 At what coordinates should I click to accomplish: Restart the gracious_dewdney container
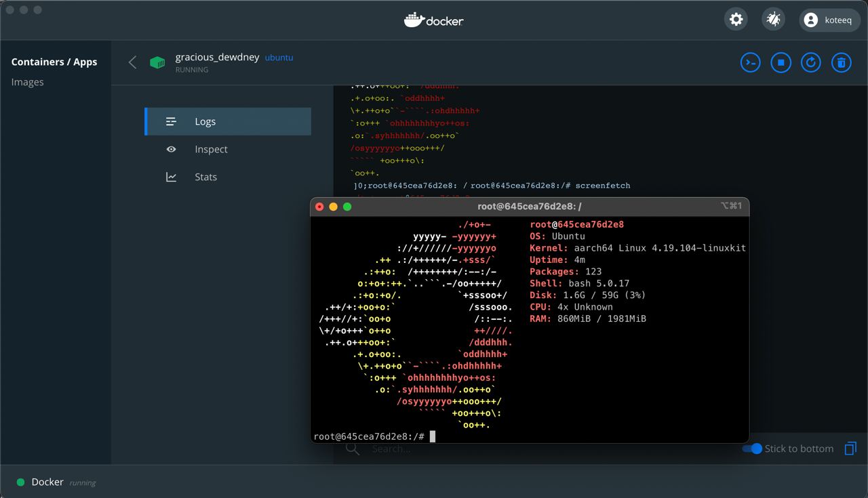pos(811,63)
